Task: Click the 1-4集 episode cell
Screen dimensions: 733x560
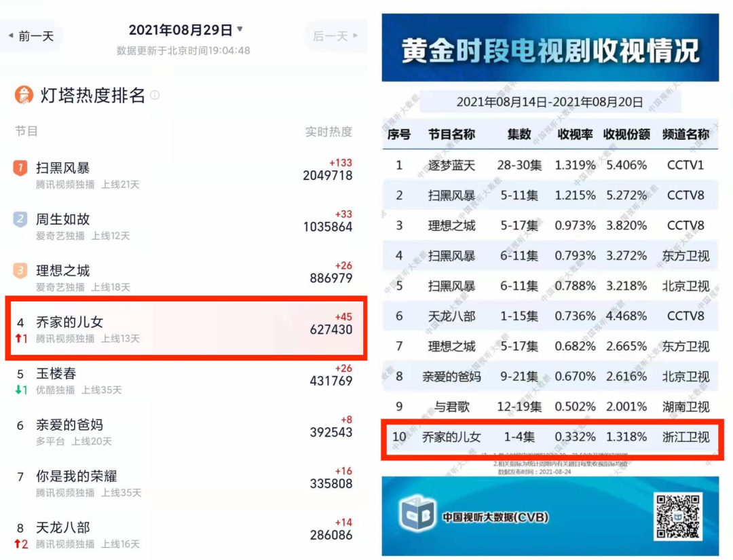Action: (519, 437)
